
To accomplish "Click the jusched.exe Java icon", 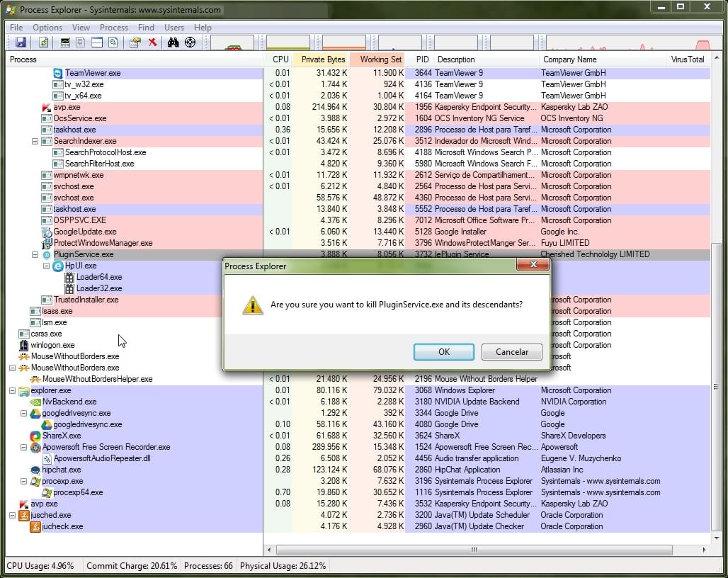I will (23, 516).
